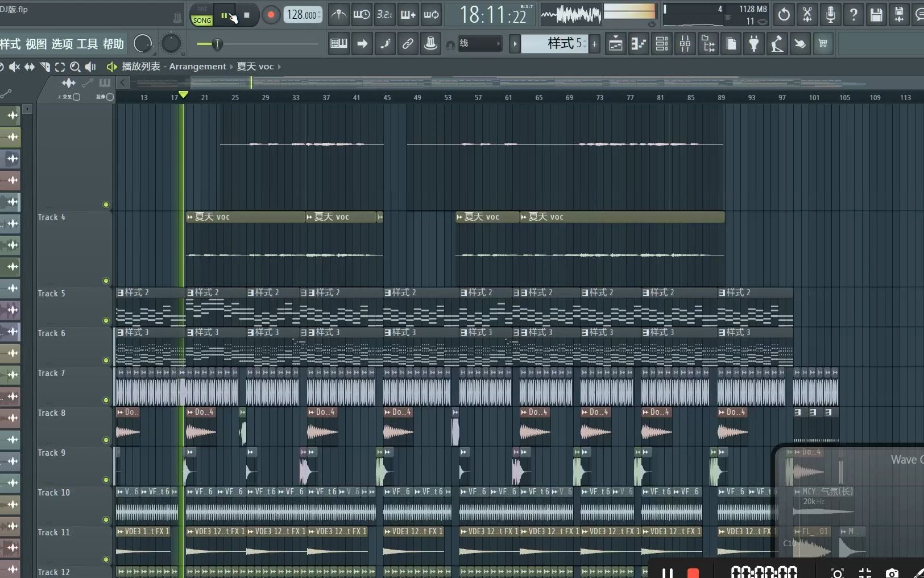Screen dimensions: 924x578
Task: Mute Track 8 with its green dot
Action: point(106,440)
